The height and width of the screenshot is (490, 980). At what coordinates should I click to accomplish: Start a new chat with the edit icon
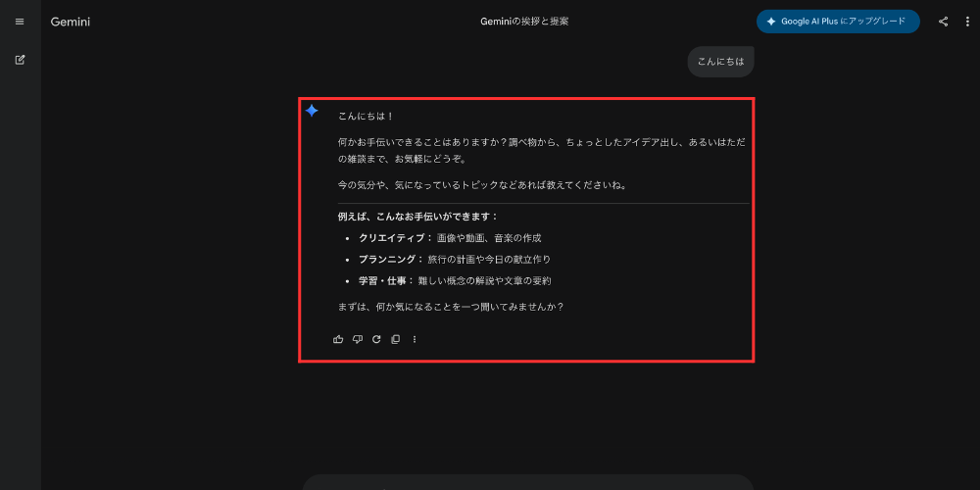(x=20, y=60)
